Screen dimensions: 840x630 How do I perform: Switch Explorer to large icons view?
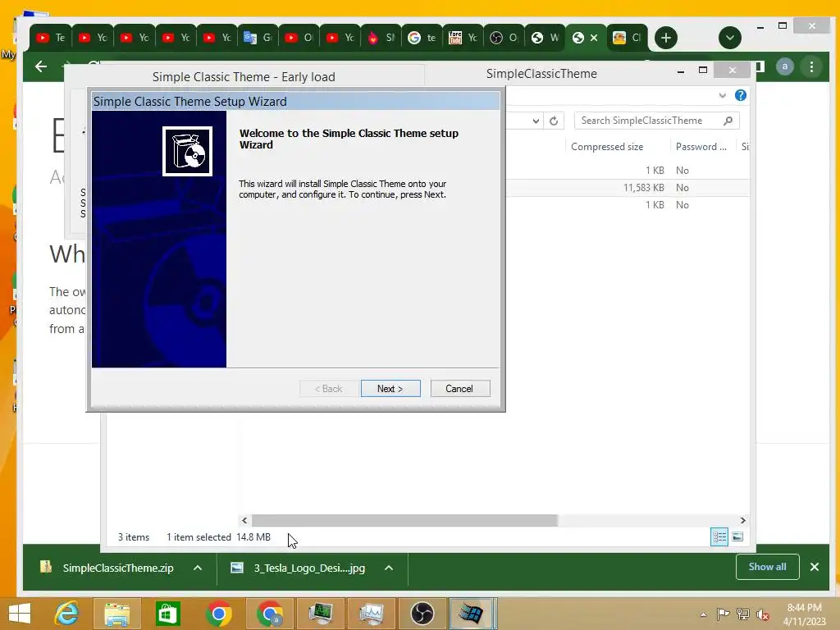click(x=737, y=536)
